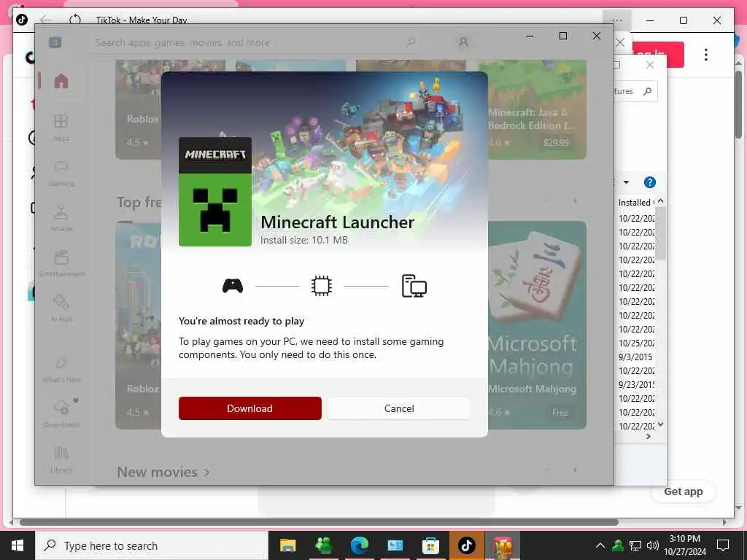Open Arcade section in Store sidebar
The width and height of the screenshot is (747, 560).
pos(61,218)
